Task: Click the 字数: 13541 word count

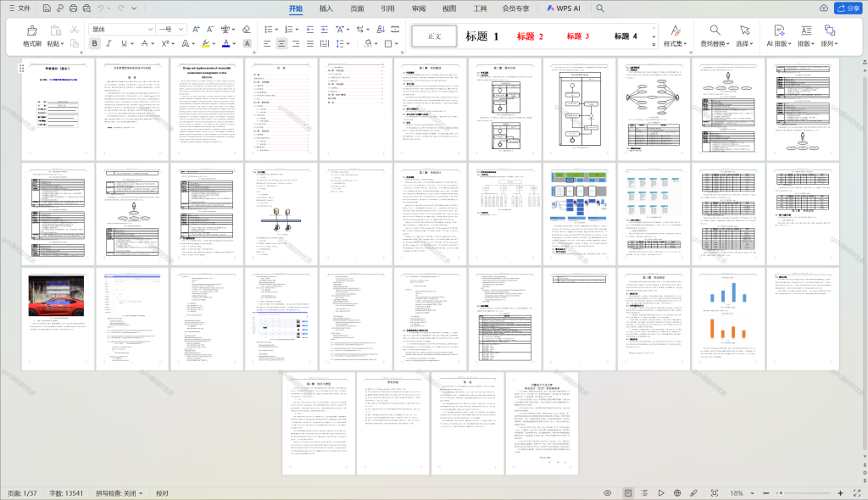Action: click(x=66, y=493)
